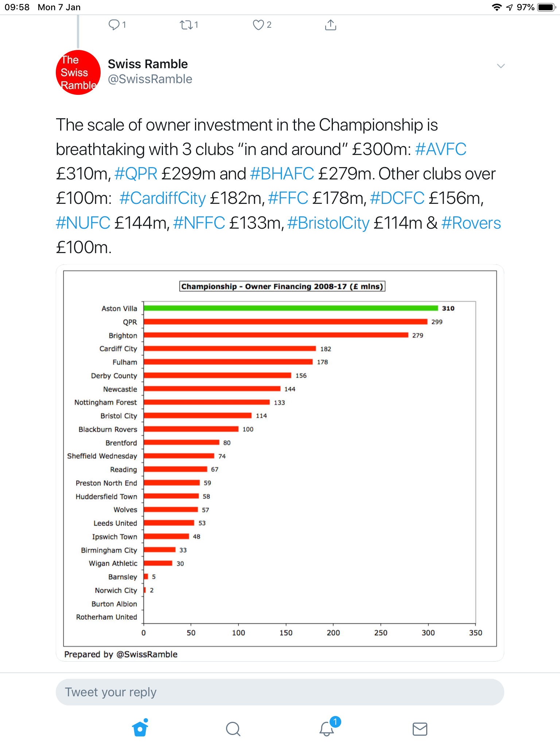Expand the tweet options chevron
560x747 pixels.
point(501,66)
